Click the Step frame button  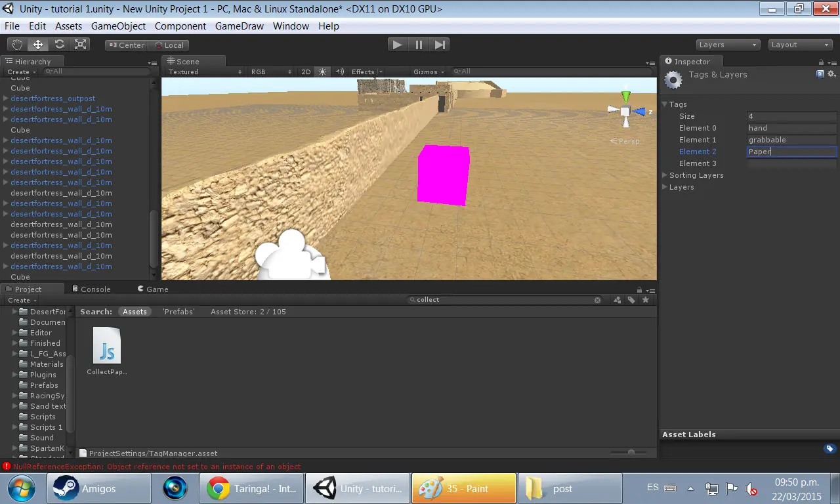tap(440, 45)
